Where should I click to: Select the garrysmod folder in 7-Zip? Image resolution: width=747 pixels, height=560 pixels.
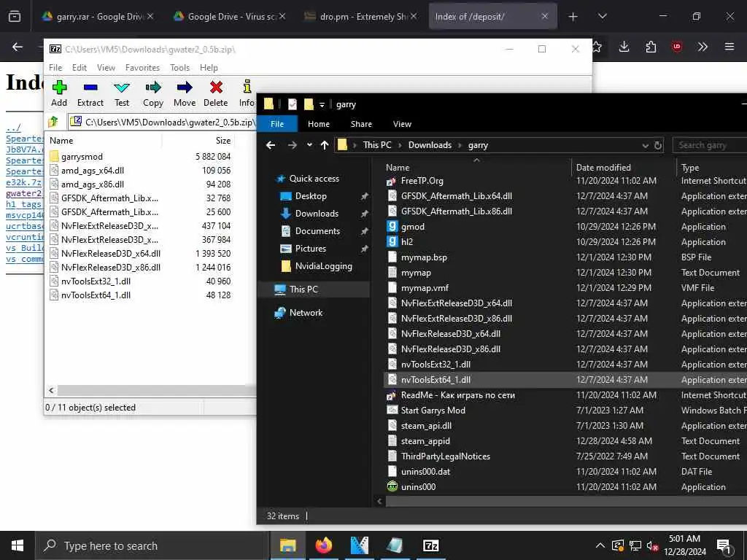(x=82, y=157)
